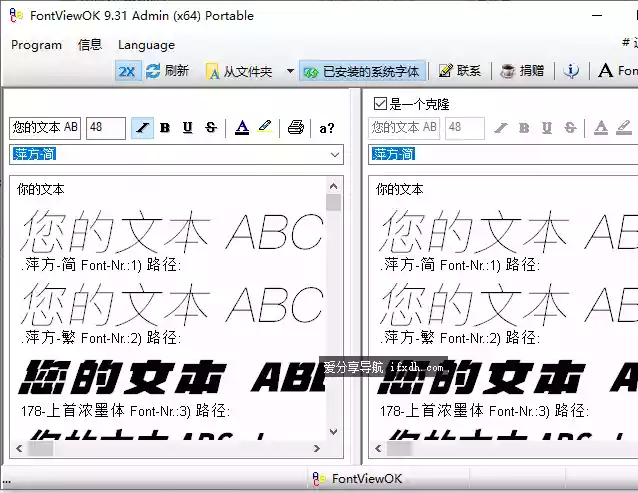
Task: Toggle italic in left pane
Action: coord(142,128)
